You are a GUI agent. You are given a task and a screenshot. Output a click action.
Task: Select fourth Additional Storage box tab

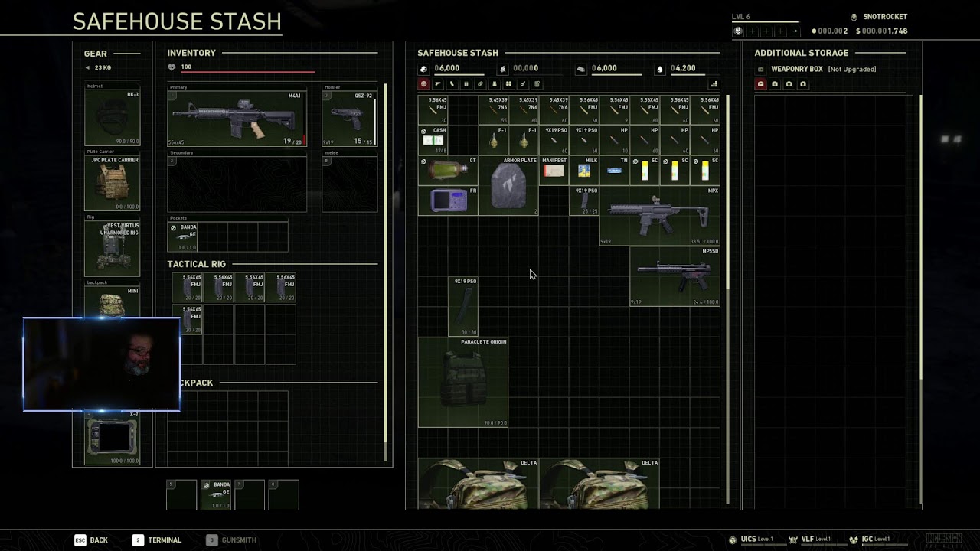pos(803,84)
